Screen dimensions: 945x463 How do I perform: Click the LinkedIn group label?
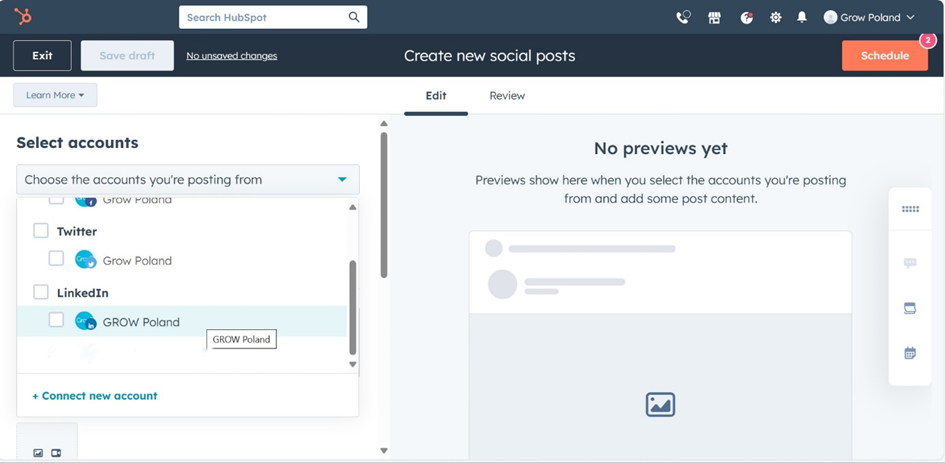click(83, 293)
